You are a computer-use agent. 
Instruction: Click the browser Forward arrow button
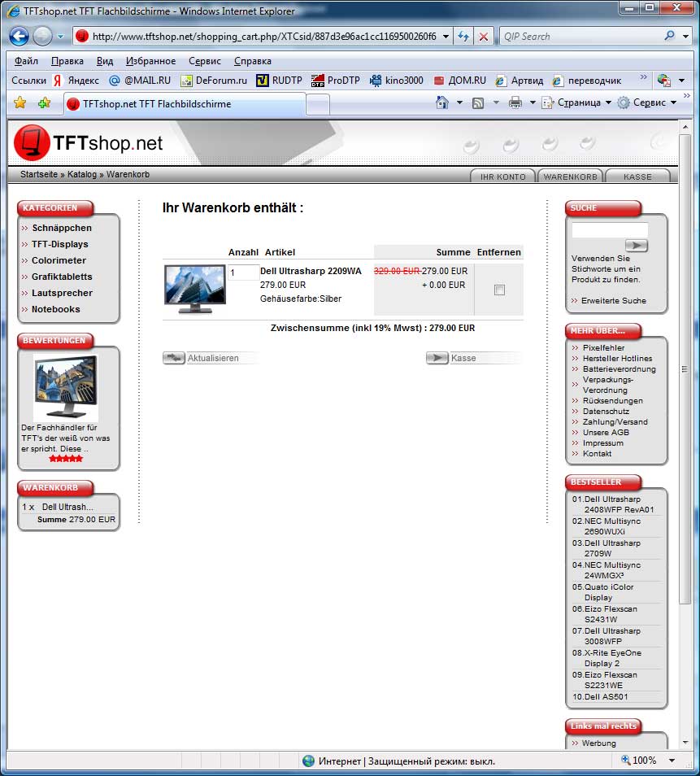[42, 36]
